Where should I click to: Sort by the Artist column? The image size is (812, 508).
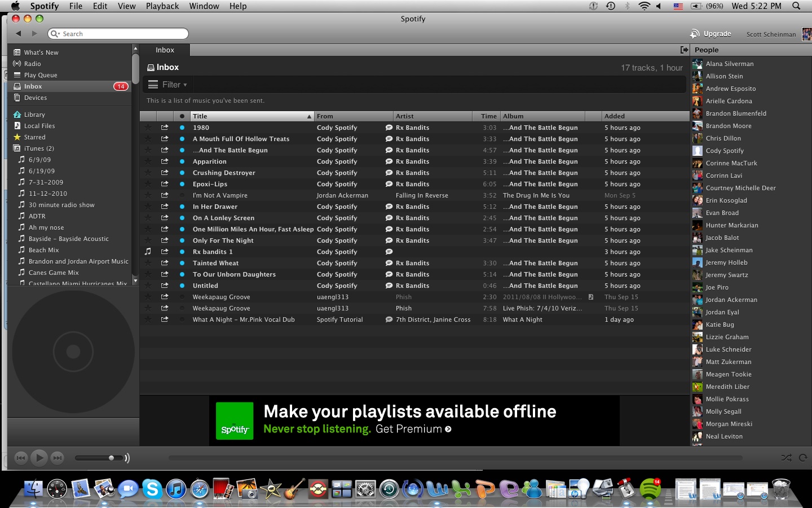click(x=433, y=116)
